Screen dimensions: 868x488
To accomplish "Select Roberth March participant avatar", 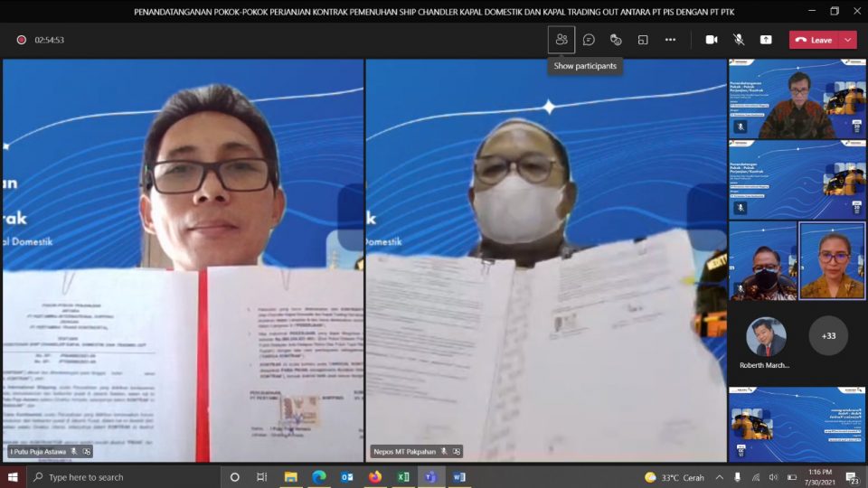I will pyautogui.click(x=765, y=337).
